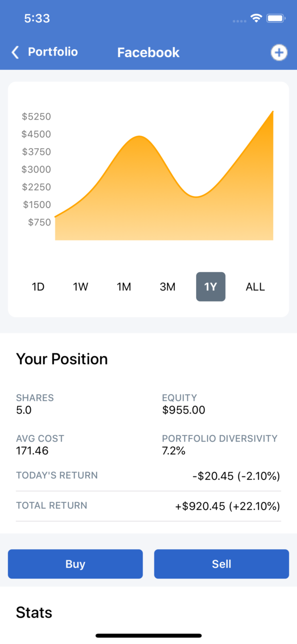
Task: Select the 1W time range
Action: coord(81,287)
